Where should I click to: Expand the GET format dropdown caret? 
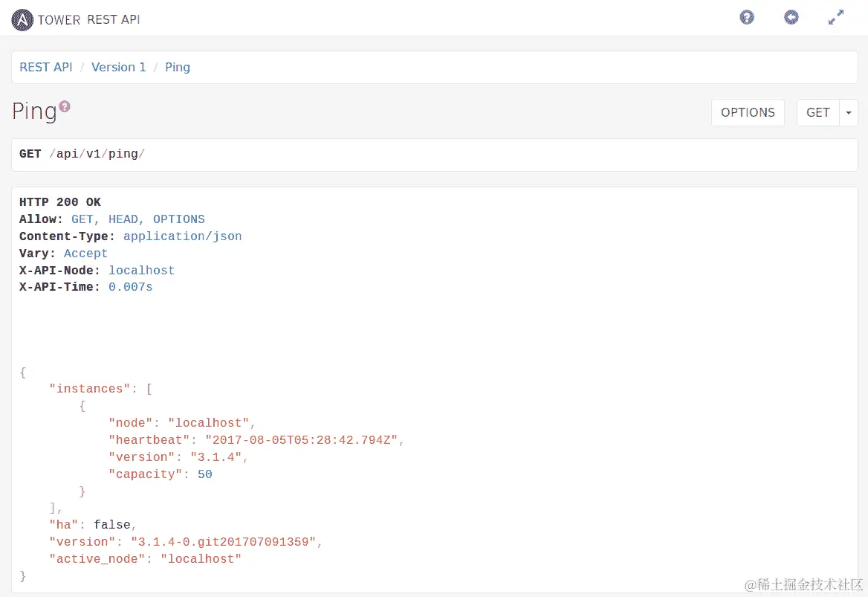(849, 113)
